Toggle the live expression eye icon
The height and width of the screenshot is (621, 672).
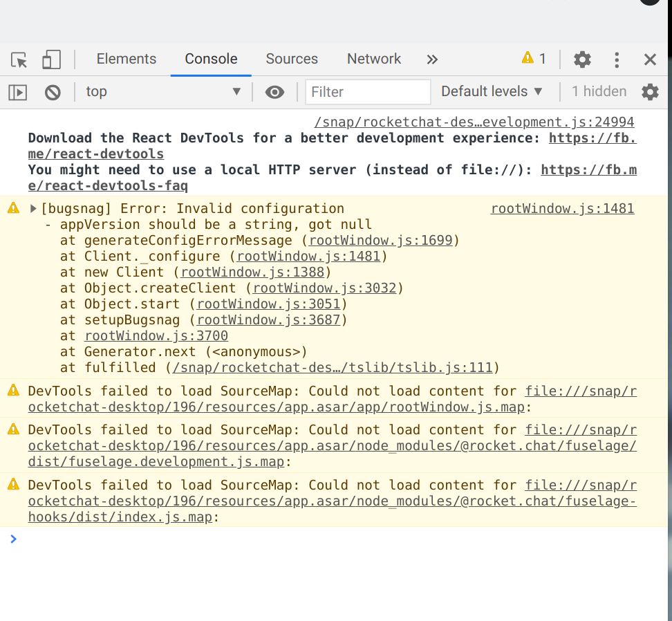pyautogui.click(x=274, y=92)
